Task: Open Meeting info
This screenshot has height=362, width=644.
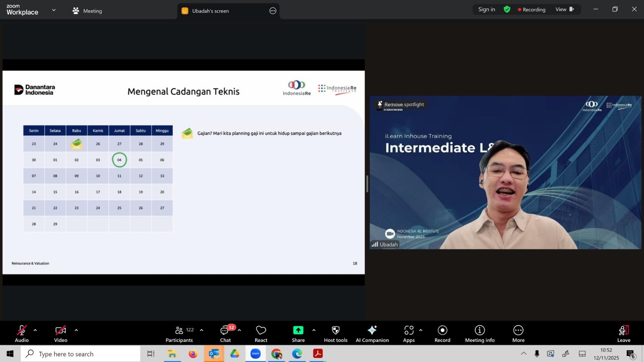Action: (x=479, y=334)
